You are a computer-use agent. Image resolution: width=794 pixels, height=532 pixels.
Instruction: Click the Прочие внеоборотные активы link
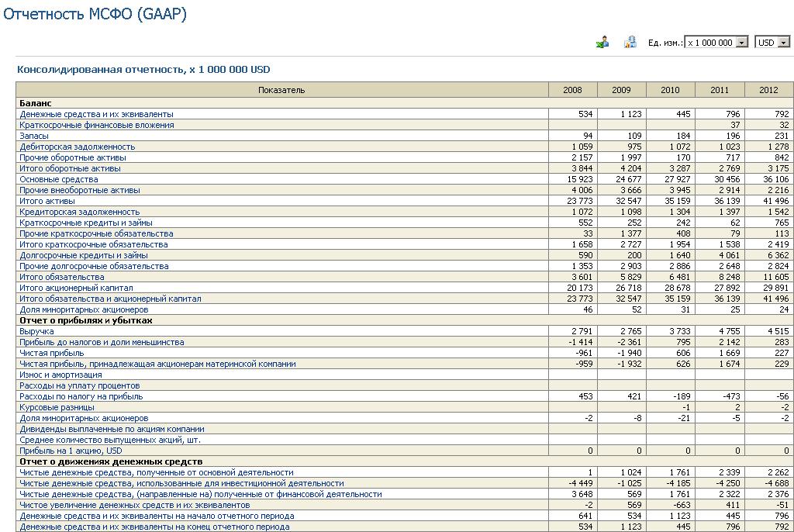pyautogui.click(x=80, y=190)
